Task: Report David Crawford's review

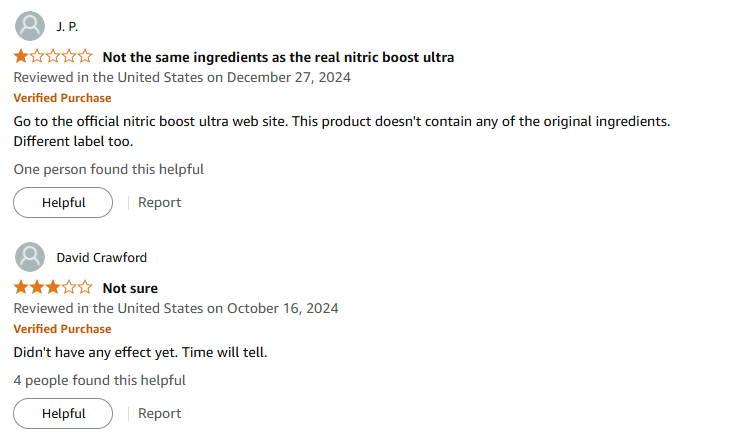Action: (160, 413)
